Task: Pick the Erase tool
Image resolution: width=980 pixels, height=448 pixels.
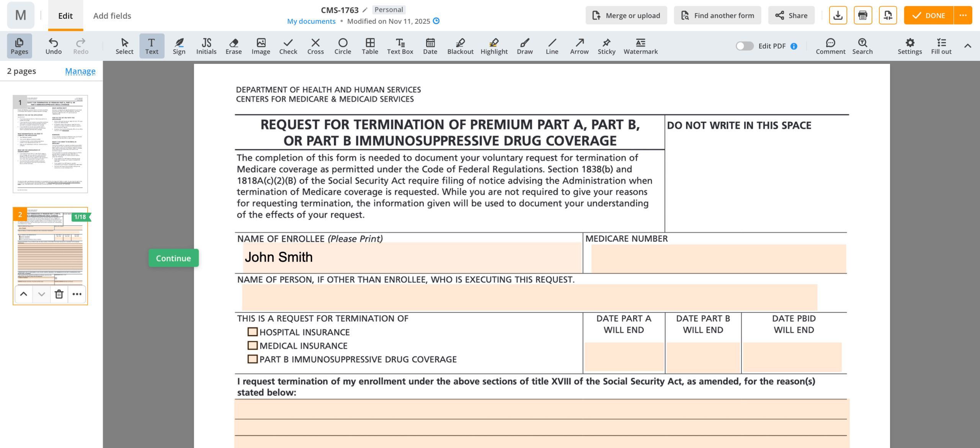Action: point(234,46)
